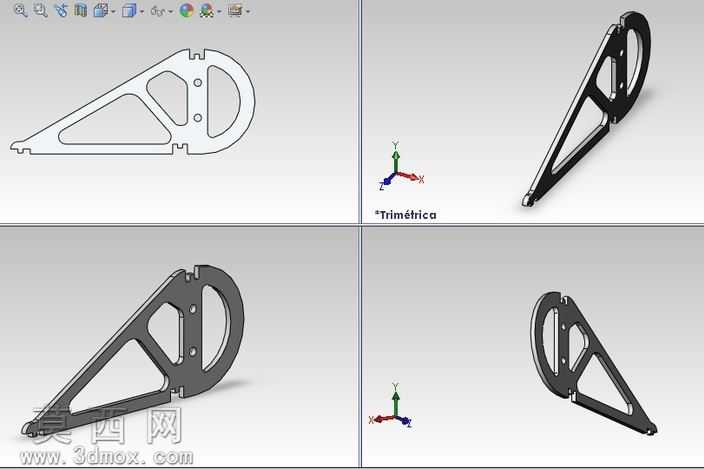Click the Apply Scene icon
Screen dimensions: 704x469
coord(207,11)
